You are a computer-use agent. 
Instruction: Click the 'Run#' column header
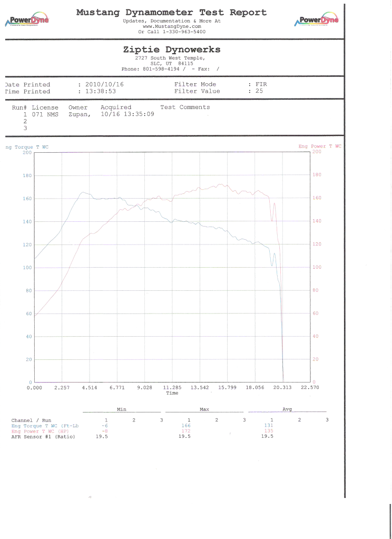click(x=19, y=107)
